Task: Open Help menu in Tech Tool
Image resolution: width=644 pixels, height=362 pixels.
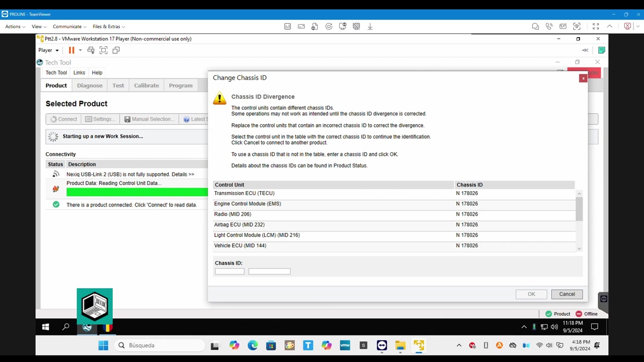Action: pyautogui.click(x=97, y=73)
